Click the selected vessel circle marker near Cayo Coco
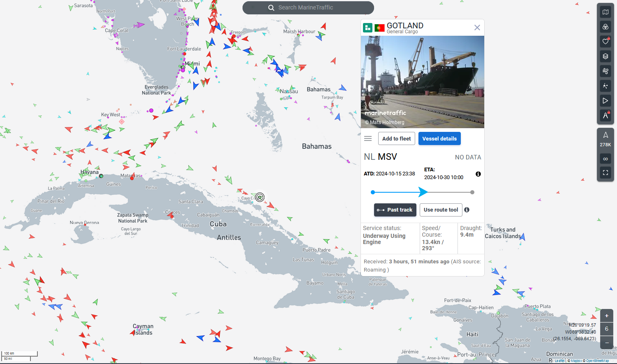This screenshot has width=617, height=364. point(260,197)
